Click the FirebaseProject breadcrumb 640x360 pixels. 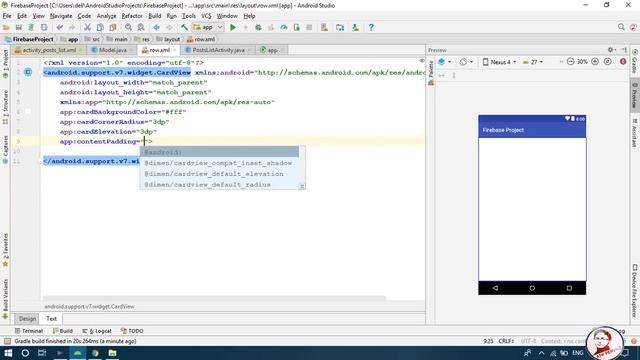(29, 39)
